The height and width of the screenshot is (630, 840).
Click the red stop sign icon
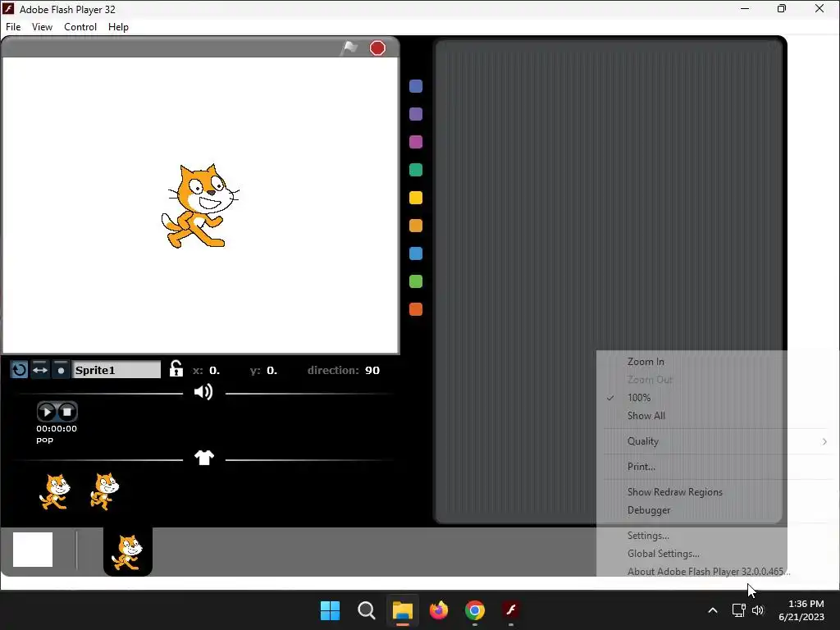tap(377, 48)
